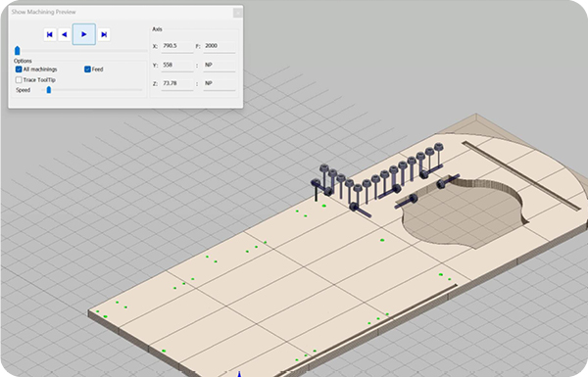The width and height of the screenshot is (588, 377).
Task: Click the long groove near the curved panel edge
Action: (x=521, y=175)
